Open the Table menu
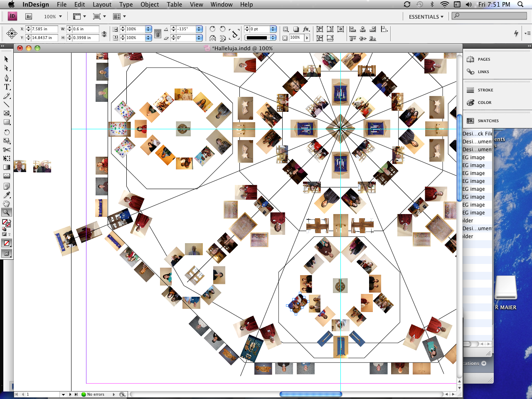532x399 pixels. coord(174,5)
